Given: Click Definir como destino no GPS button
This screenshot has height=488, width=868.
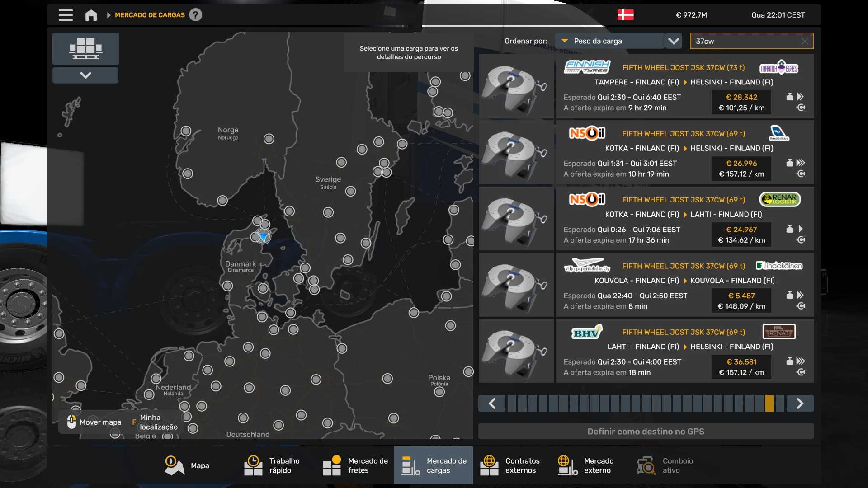Looking at the screenshot, I should click(646, 432).
